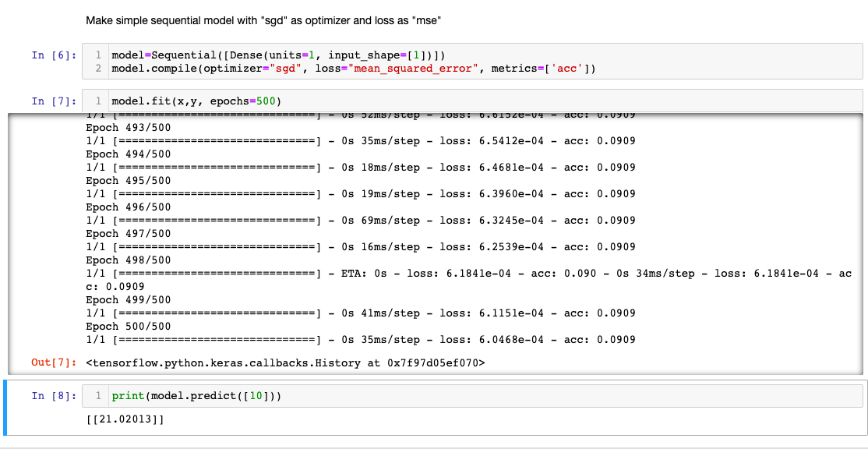Click the epochs value 500 in model.fit

click(268, 101)
